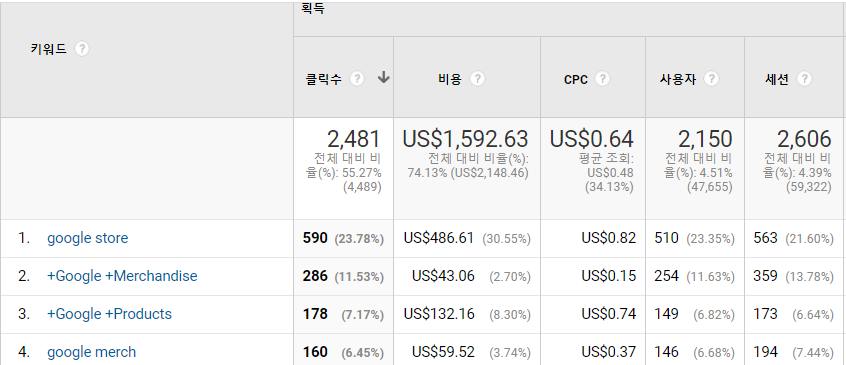Sort table by 클릭수 column header
The height and width of the screenshot is (365, 846).
[x=324, y=80]
